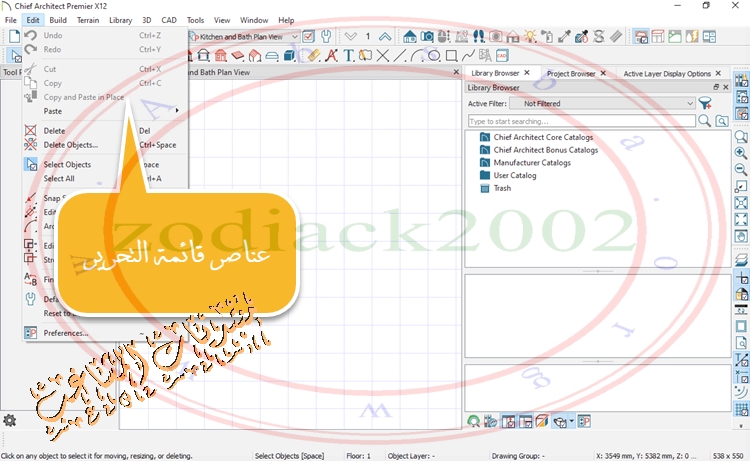Switch to Active Layer Display Options tab

[x=667, y=73]
